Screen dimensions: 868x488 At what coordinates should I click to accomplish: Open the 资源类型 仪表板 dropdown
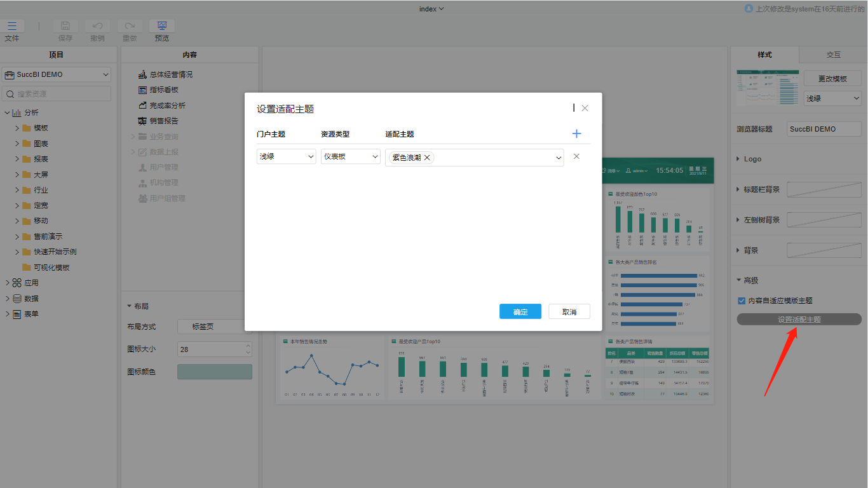pos(350,156)
